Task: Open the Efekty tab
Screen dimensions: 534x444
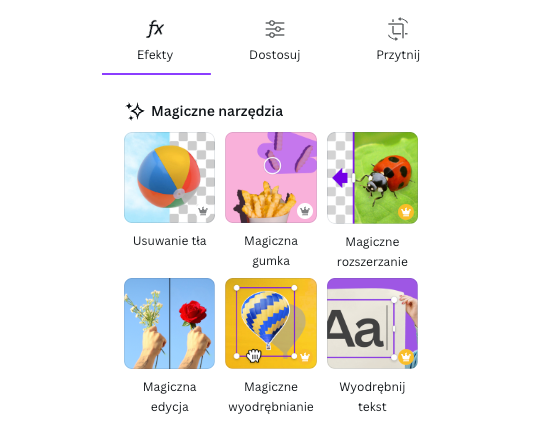Action: click(156, 41)
